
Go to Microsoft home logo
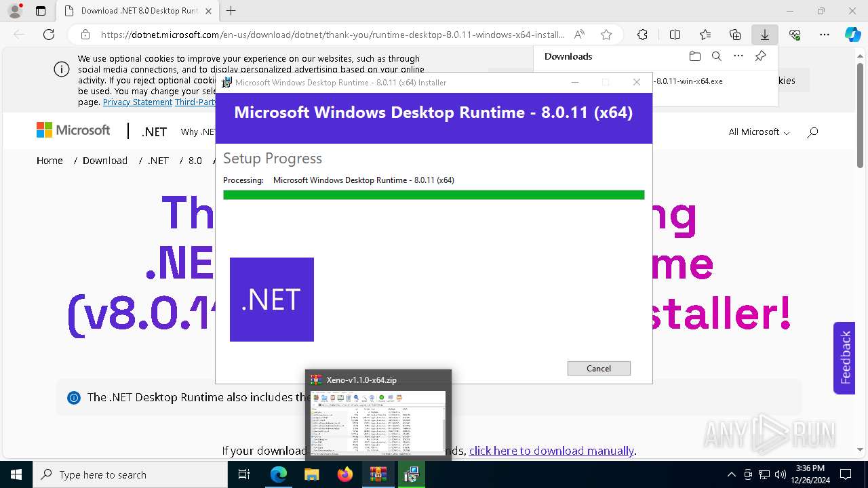click(73, 130)
